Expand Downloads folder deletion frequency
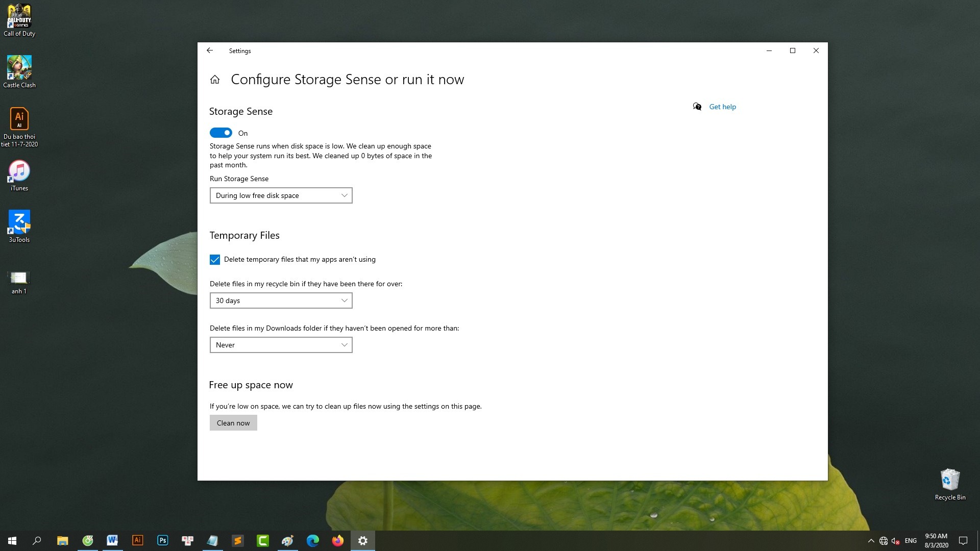 tap(281, 344)
